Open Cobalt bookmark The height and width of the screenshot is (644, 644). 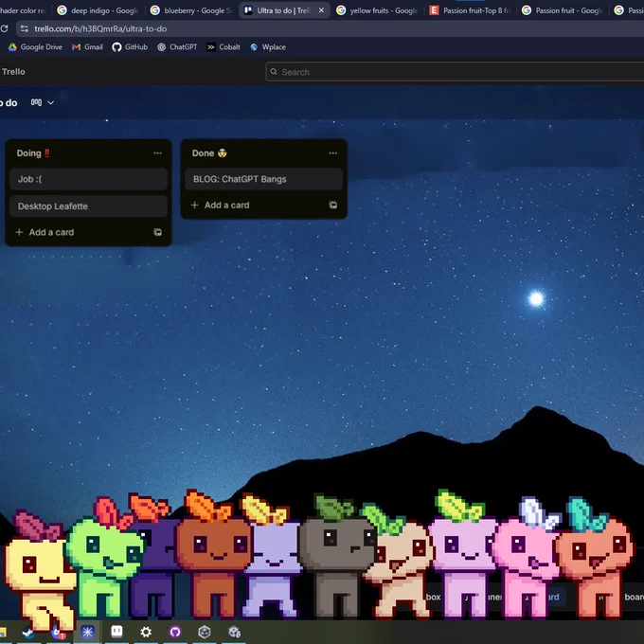pos(224,47)
